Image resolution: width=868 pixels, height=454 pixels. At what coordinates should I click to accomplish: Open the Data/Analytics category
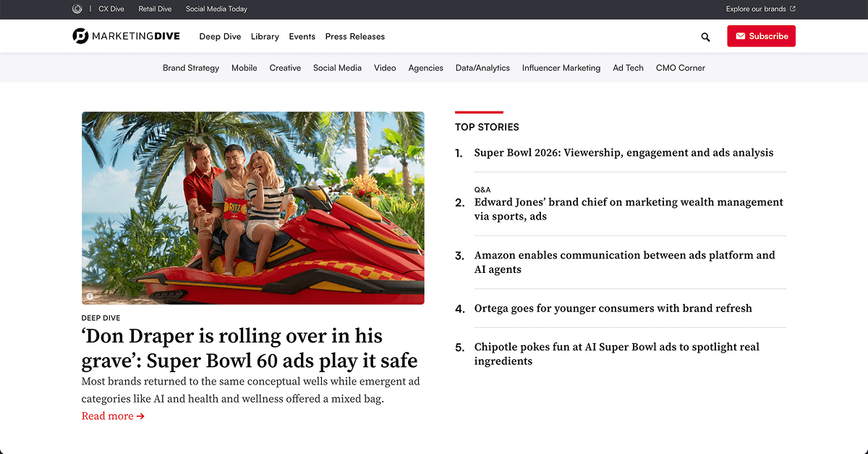(482, 67)
